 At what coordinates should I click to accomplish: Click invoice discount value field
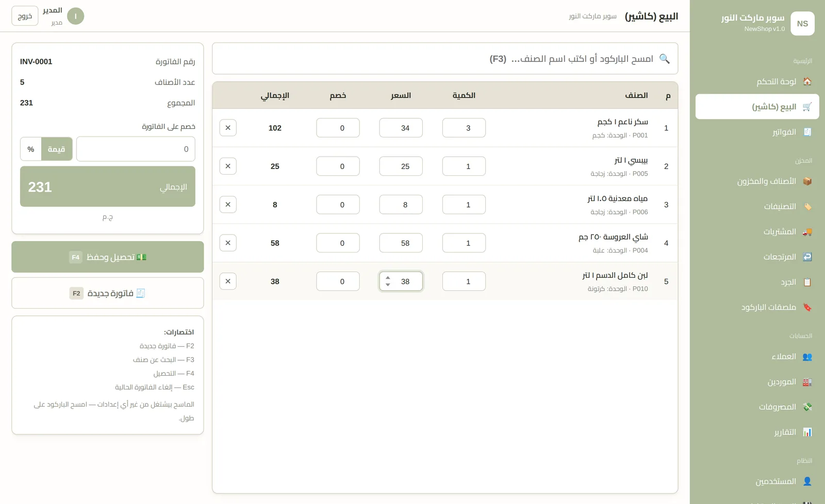tap(136, 149)
